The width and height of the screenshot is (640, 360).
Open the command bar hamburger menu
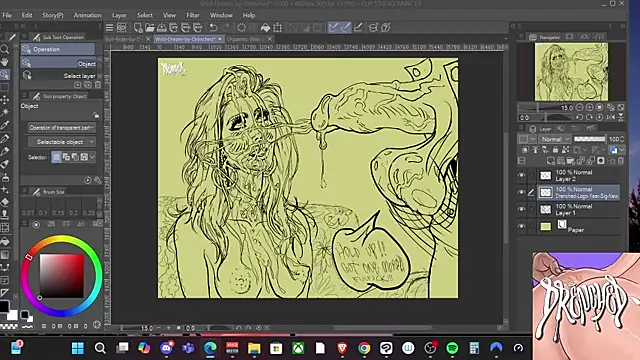click(x=109, y=27)
